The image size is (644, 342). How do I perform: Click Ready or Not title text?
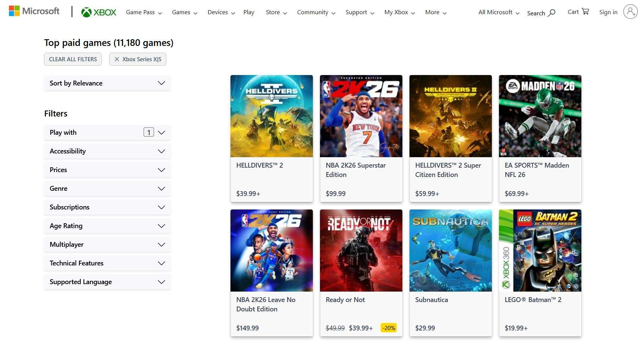[345, 299]
